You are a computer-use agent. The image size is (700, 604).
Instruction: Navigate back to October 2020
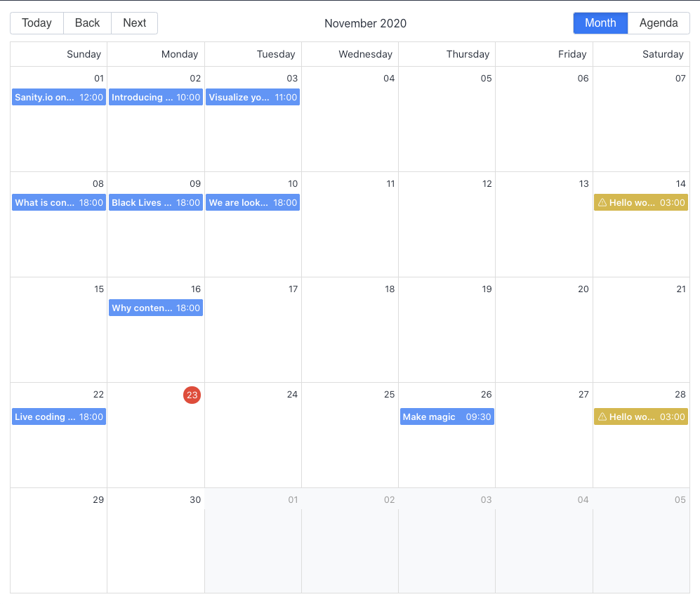[x=87, y=22]
